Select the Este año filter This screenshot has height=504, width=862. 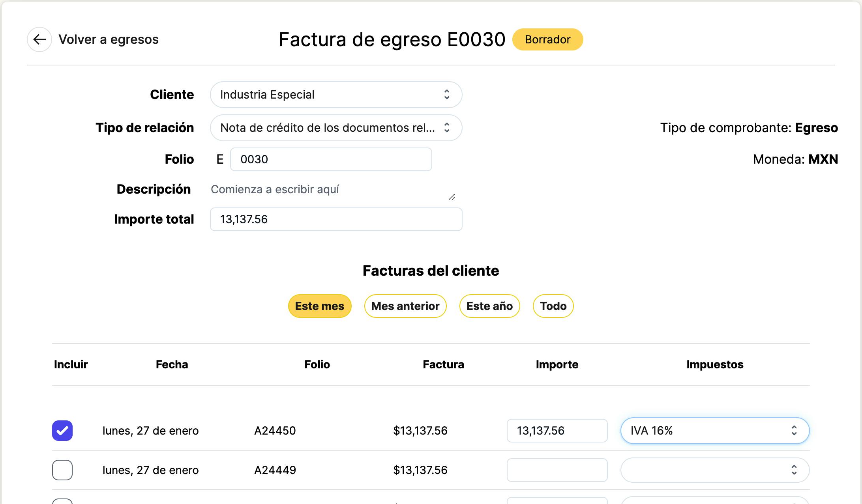coord(489,306)
